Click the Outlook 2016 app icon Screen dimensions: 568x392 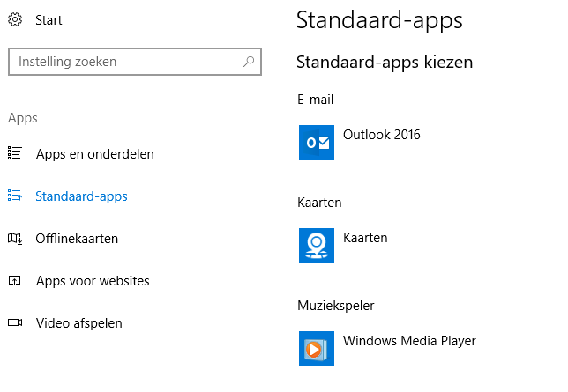click(x=317, y=142)
